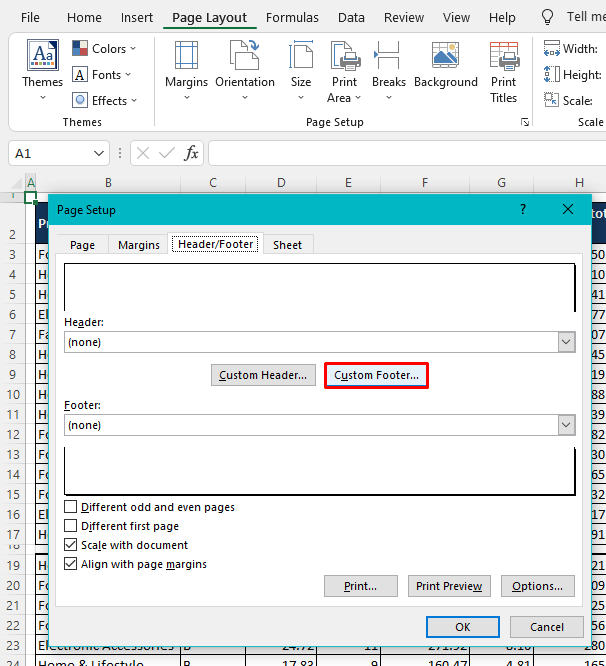Expand the Breaks dropdown arrow
Screen dimensions: 606x666
tap(389, 98)
